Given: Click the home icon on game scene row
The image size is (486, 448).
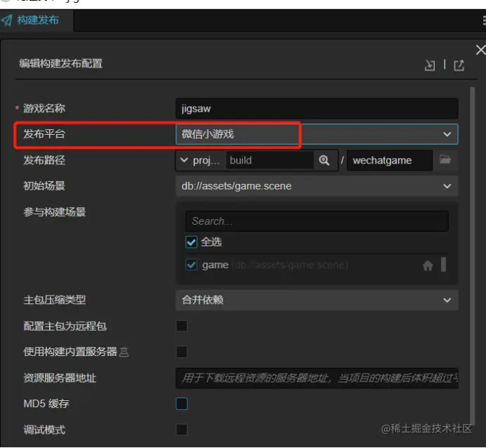Looking at the screenshot, I should point(428,265).
